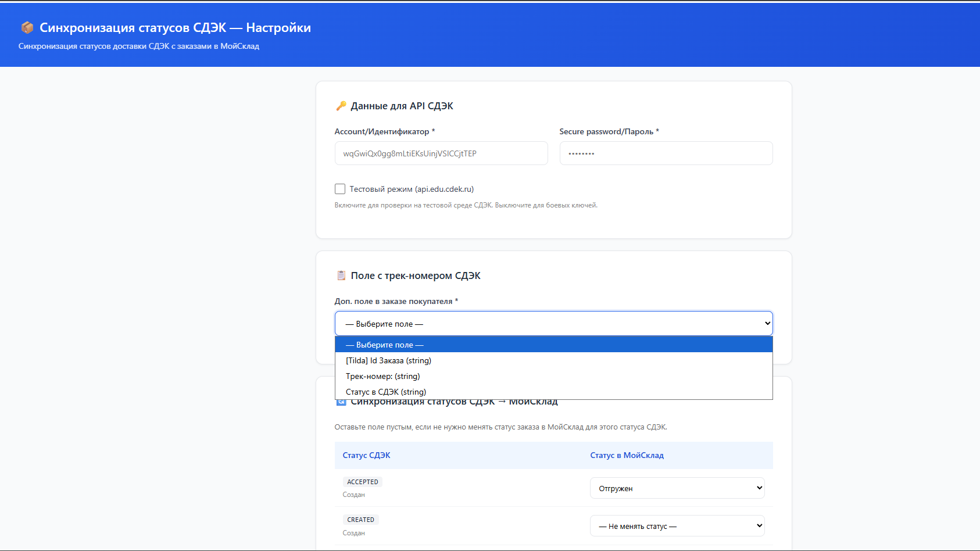Click the Статус СДЭК column header

click(366, 455)
